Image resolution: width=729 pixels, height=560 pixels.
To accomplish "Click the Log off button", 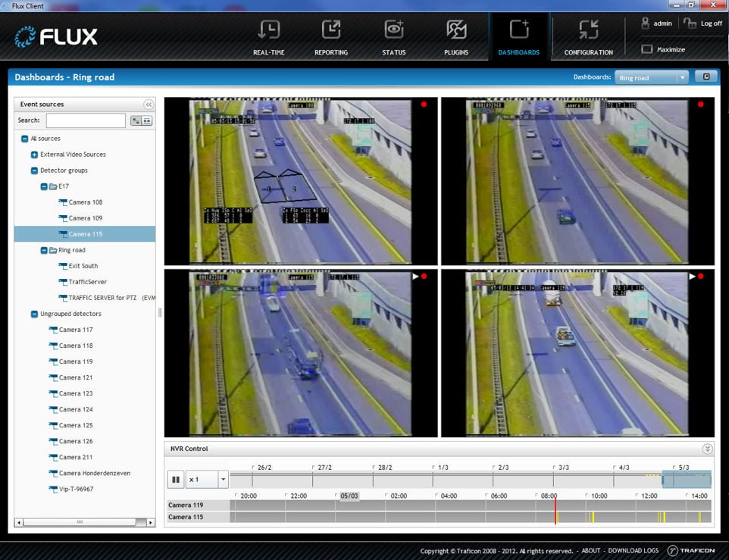I will [703, 23].
